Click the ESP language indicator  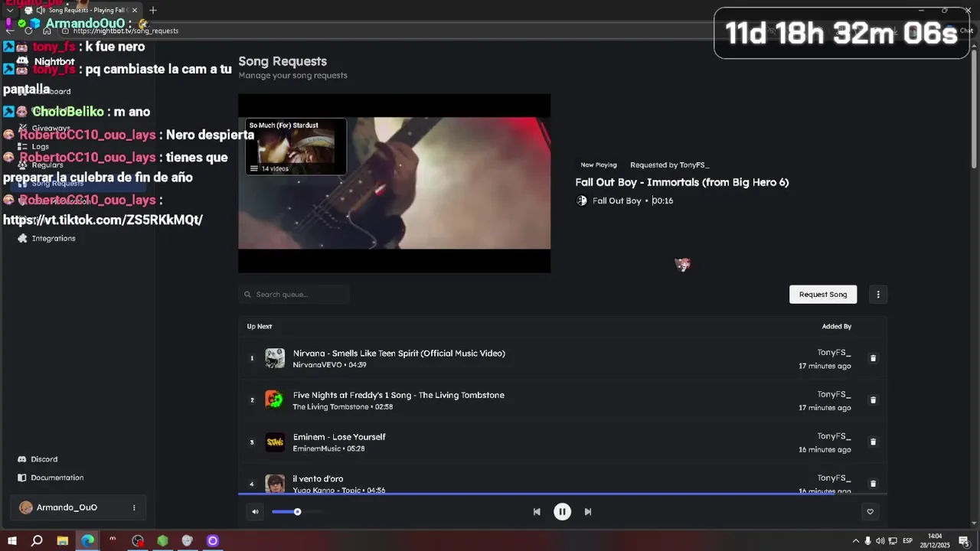(908, 541)
